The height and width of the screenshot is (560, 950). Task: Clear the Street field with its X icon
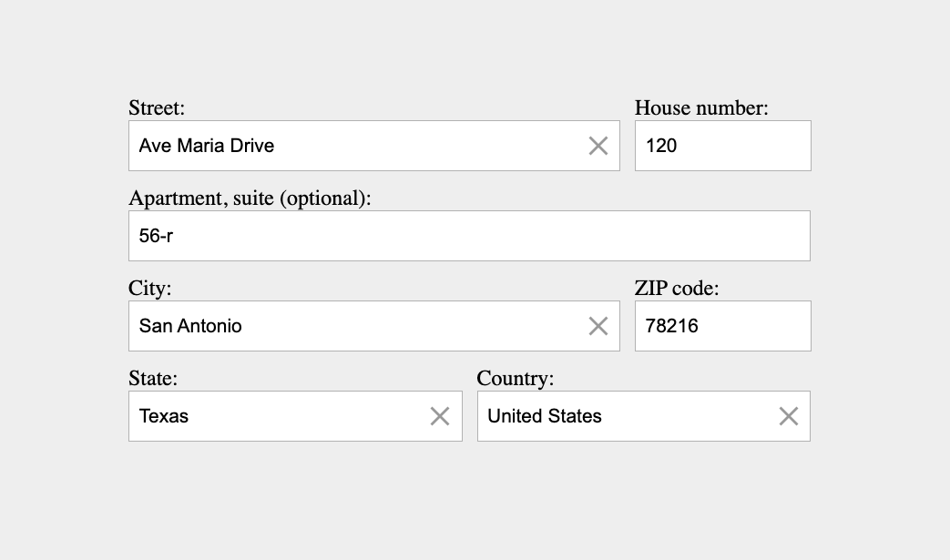(598, 146)
